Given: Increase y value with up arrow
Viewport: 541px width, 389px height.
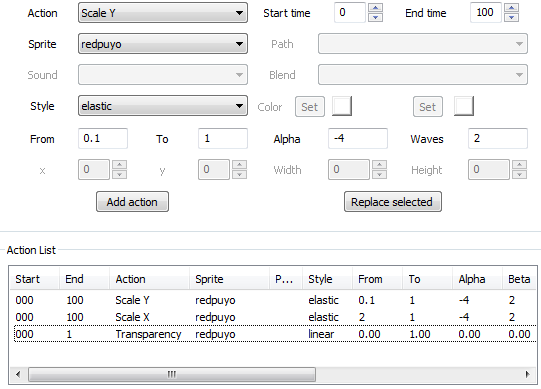Looking at the screenshot, I should [239, 165].
